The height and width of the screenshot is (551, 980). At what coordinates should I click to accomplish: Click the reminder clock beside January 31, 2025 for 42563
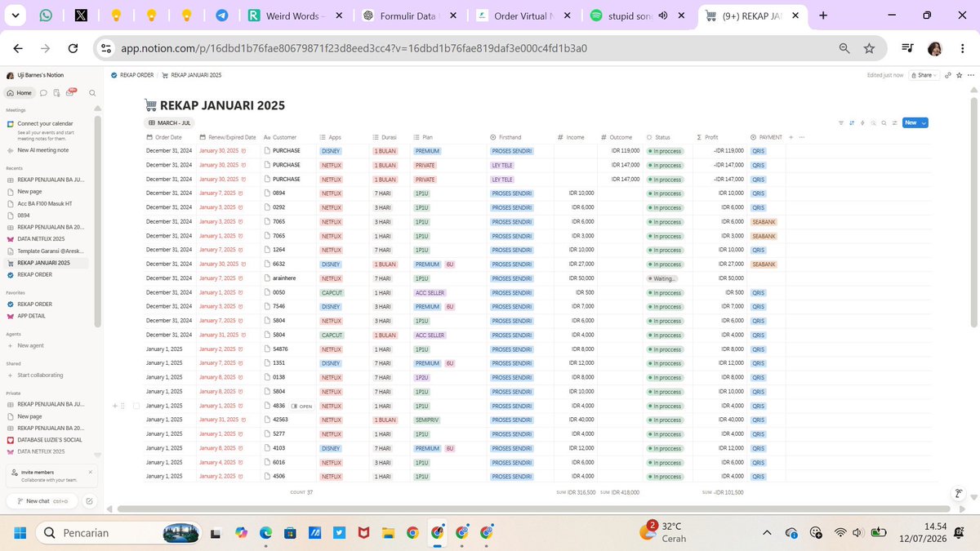click(x=243, y=420)
